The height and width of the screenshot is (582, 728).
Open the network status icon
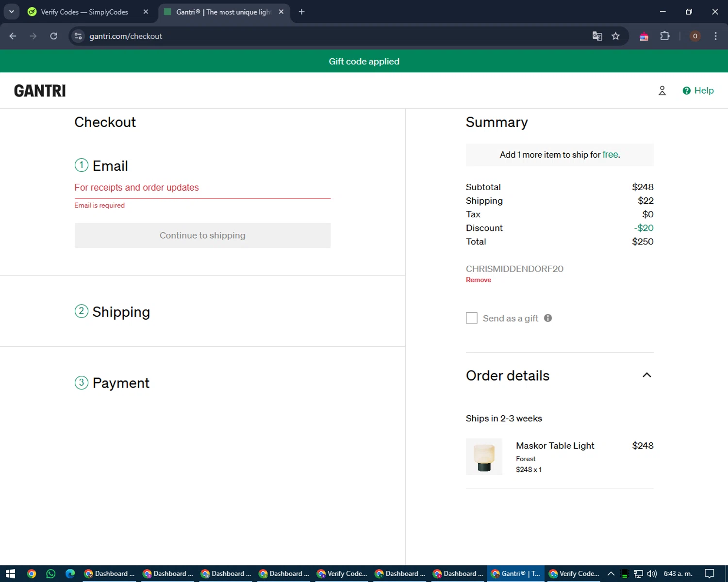tap(638, 574)
